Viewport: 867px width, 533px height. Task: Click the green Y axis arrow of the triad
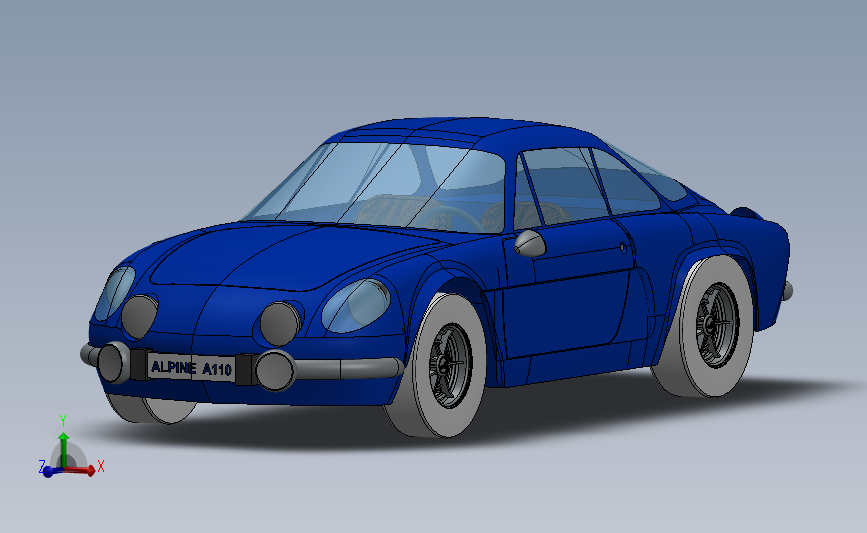click(64, 449)
